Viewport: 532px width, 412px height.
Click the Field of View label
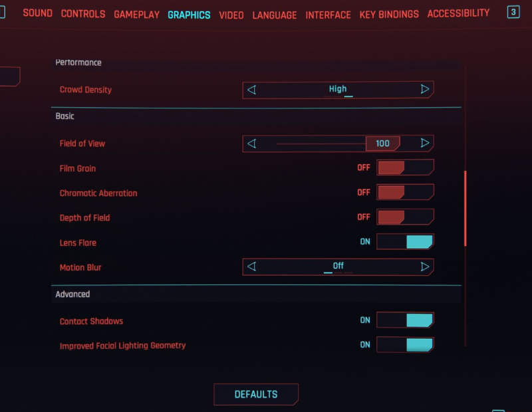[x=82, y=144]
